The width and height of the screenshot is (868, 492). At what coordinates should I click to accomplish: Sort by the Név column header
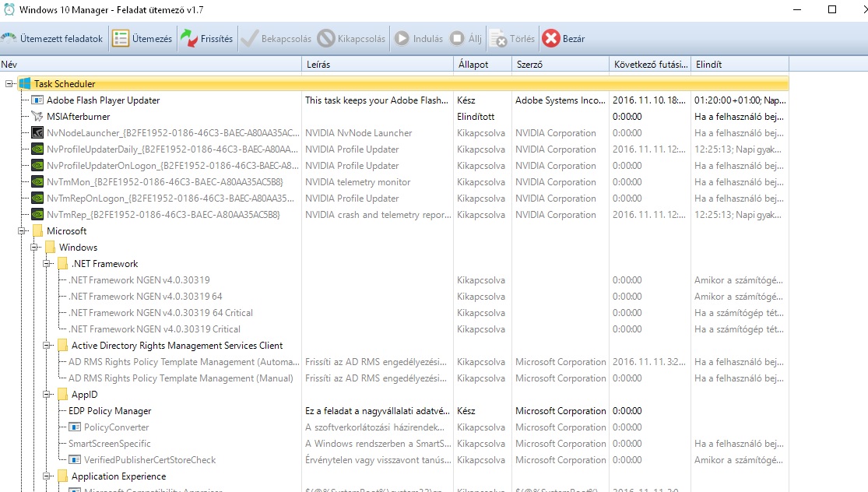point(150,64)
